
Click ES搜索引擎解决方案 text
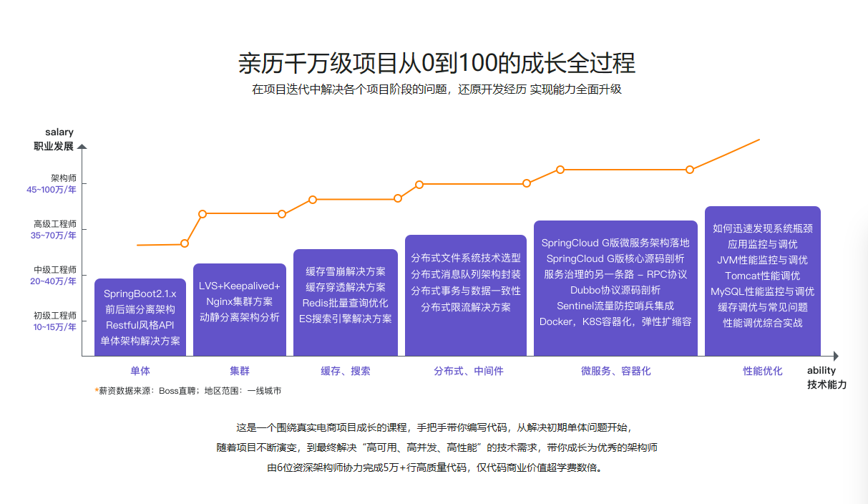346,319
